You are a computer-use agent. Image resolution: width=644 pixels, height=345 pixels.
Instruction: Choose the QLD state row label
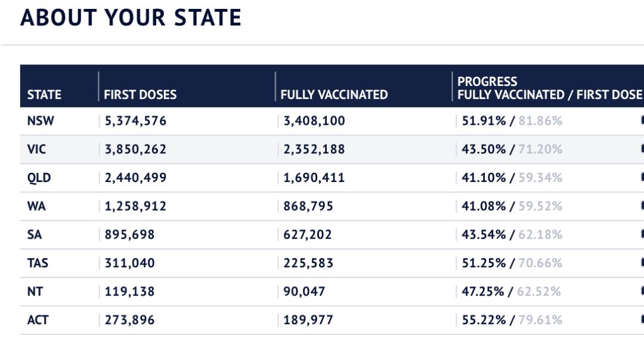pos(38,178)
